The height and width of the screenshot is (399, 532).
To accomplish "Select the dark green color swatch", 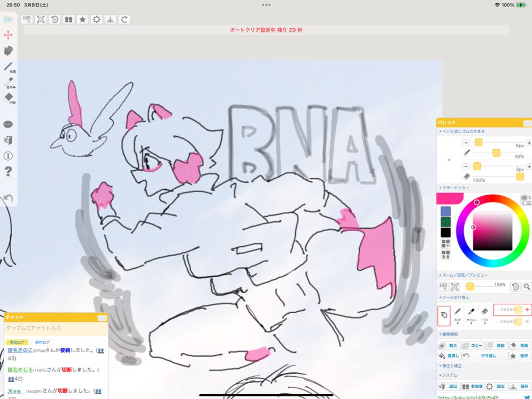I will 445,222.
